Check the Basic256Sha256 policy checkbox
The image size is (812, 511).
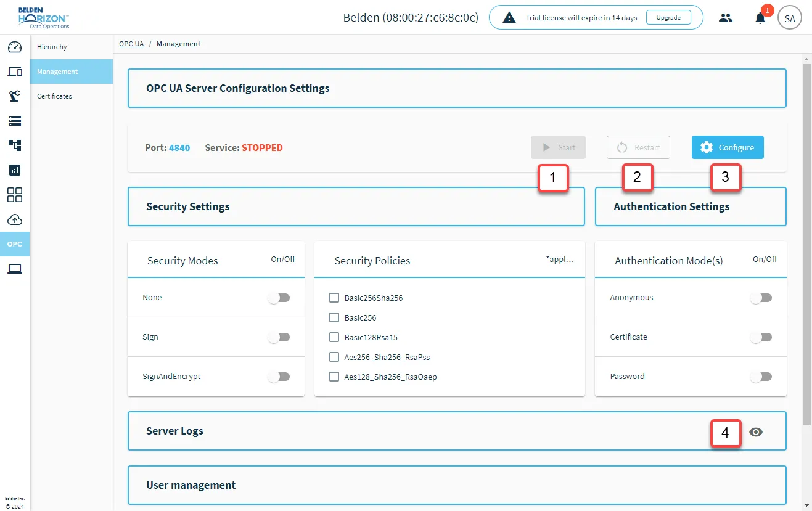(334, 298)
